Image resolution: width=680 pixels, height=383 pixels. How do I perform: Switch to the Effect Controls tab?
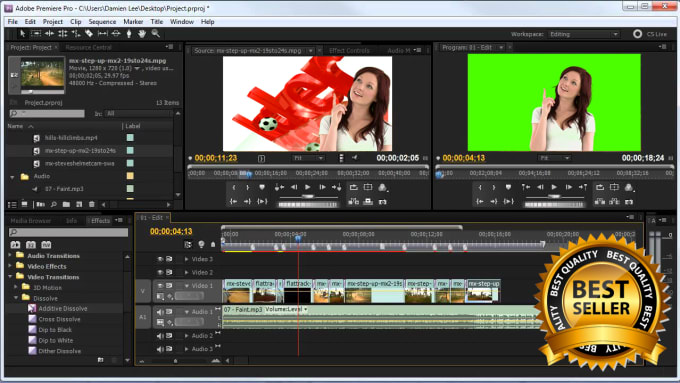pos(349,51)
